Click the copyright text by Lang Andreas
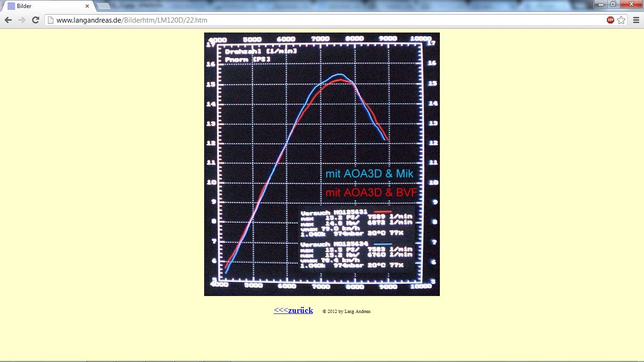This screenshot has width=644, height=362. click(347, 312)
